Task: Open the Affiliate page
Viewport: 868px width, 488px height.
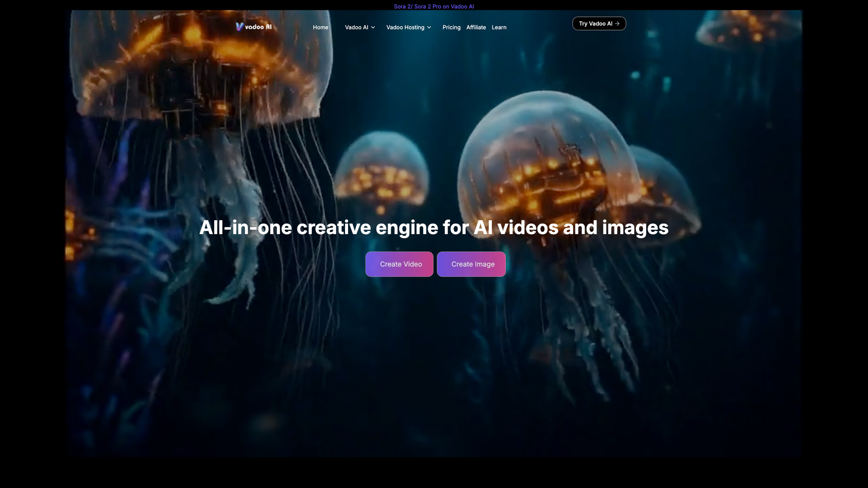Action: tap(476, 27)
